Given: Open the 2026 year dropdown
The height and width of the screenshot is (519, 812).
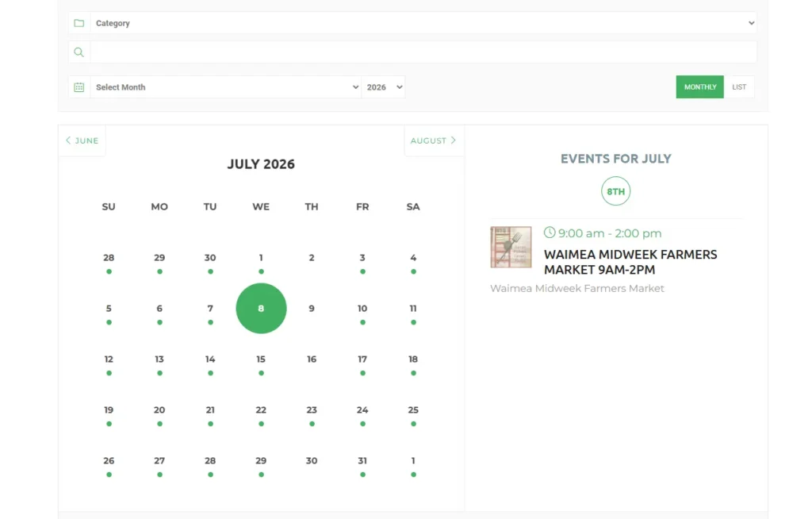Looking at the screenshot, I should click(x=383, y=87).
